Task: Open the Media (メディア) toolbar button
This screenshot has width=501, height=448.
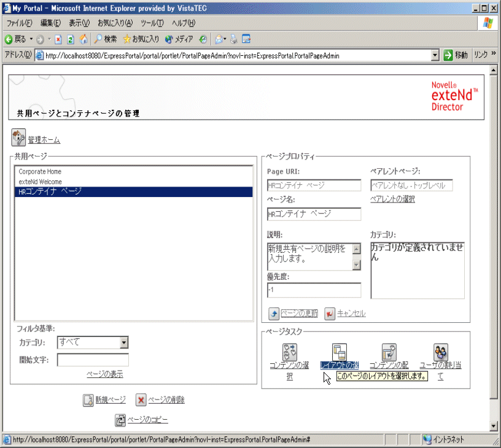Action: click(x=179, y=39)
